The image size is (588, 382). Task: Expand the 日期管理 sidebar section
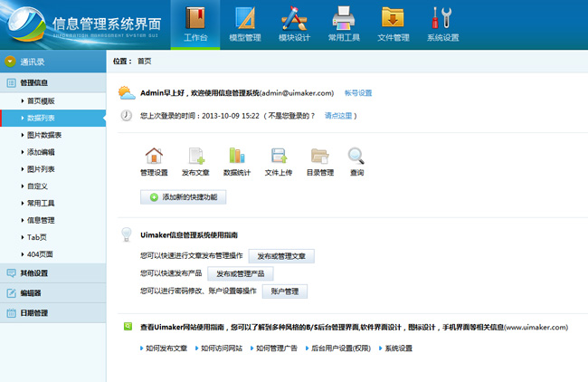click(x=52, y=313)
